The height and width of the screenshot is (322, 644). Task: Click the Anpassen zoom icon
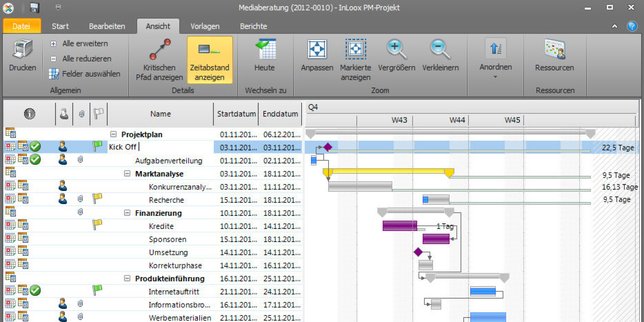click(317, 49)
